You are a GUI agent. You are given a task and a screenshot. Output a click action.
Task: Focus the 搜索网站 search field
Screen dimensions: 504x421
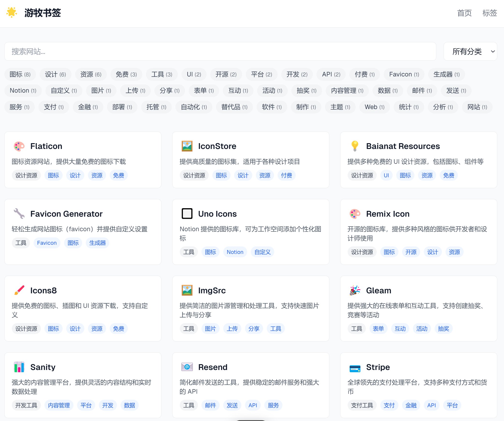click(x=220, y=52)
